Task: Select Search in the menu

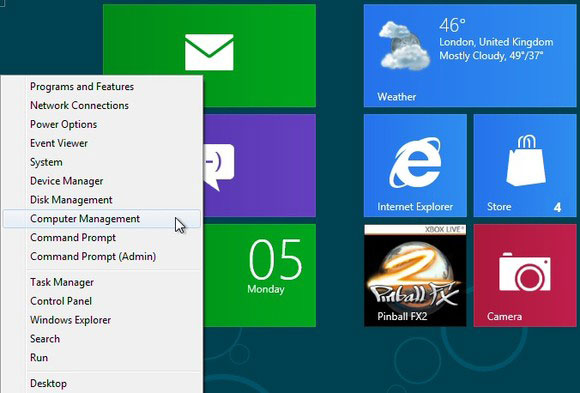Action: [x=102, y=339]
